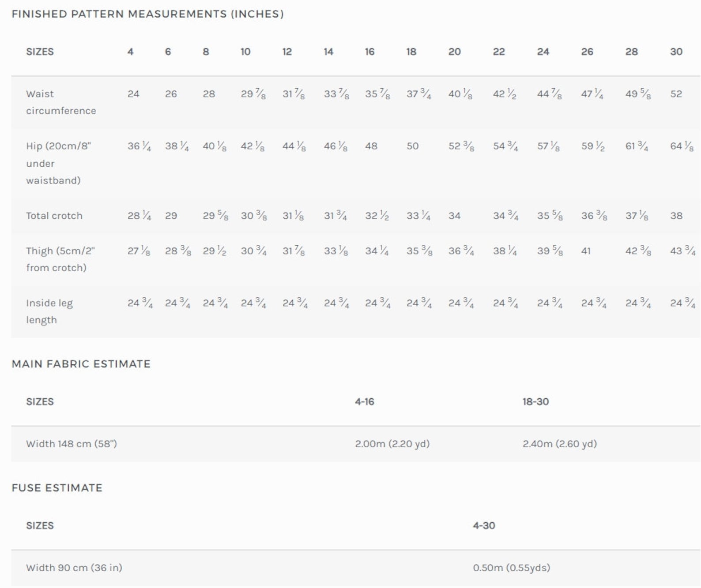Click the size 30 column header

tap(676, 52)
